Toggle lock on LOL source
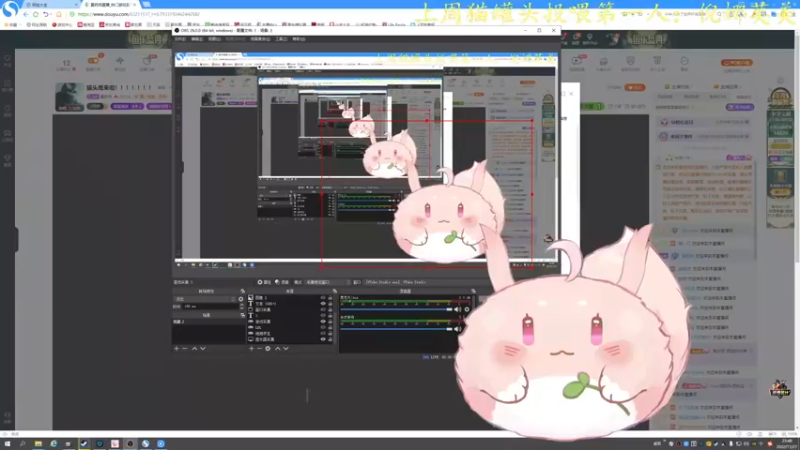The image size is (800, 450). click(x=330, y=328)
